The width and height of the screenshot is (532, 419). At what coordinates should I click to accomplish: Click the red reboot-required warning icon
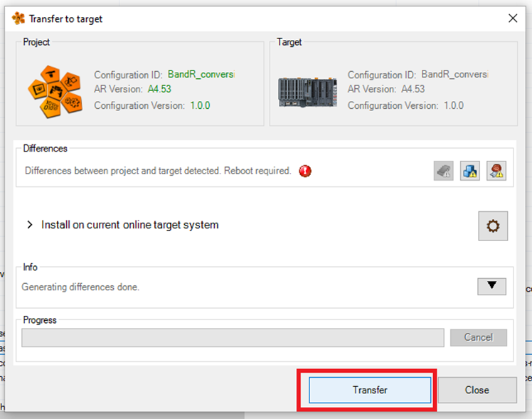coord(305,171)
